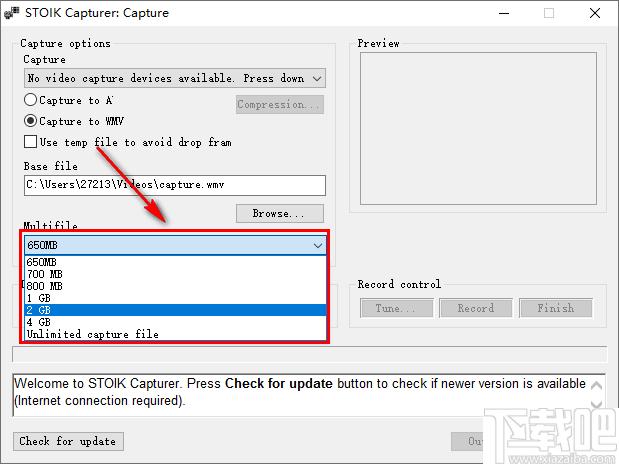Click the Finish button
This screenshot has width=619, height=464.
click(556, 308)
